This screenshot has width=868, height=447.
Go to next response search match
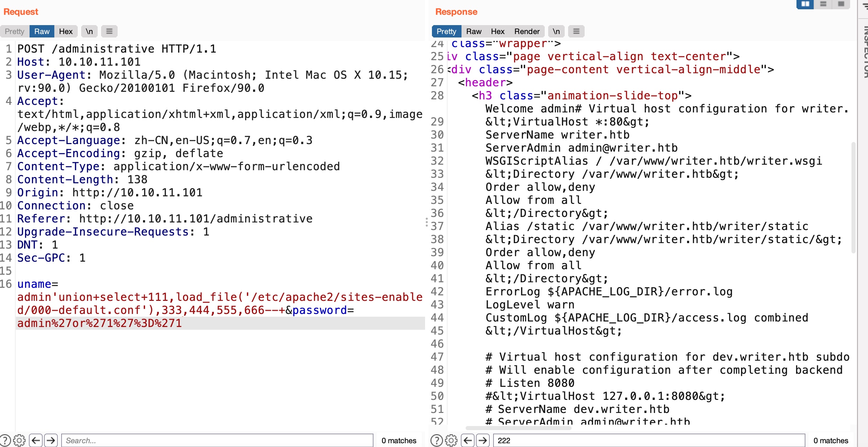tap(483, 440)
